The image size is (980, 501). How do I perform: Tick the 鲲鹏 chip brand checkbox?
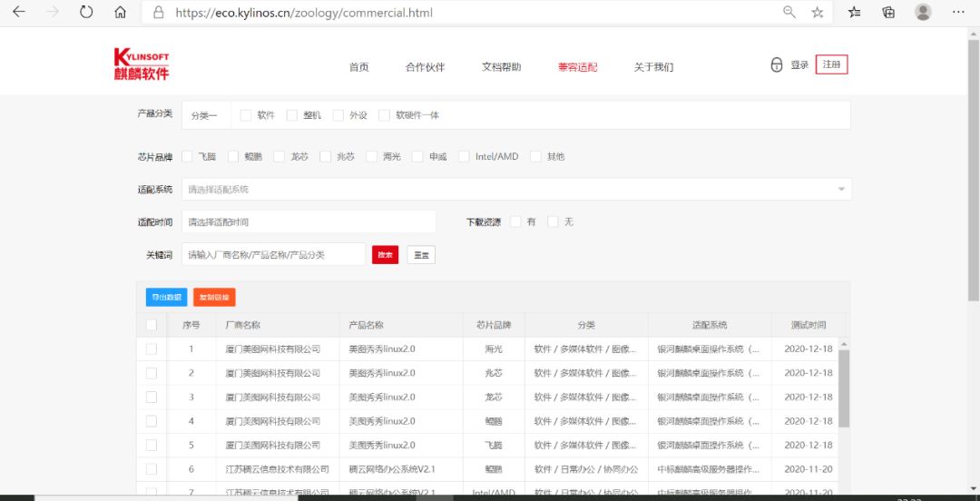(233, 156)
